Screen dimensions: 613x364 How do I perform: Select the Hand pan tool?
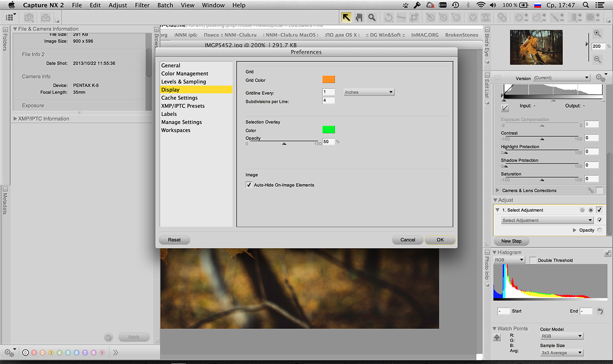[359, 17]
